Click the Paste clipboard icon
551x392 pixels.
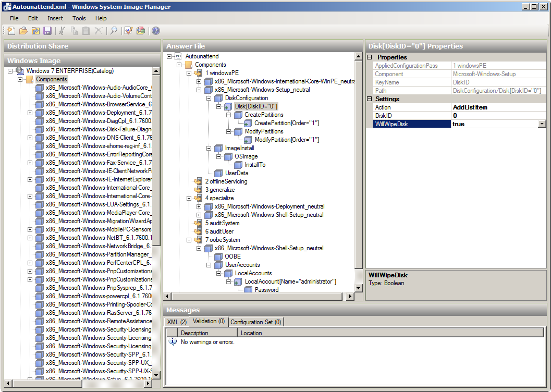coord(86,31)
